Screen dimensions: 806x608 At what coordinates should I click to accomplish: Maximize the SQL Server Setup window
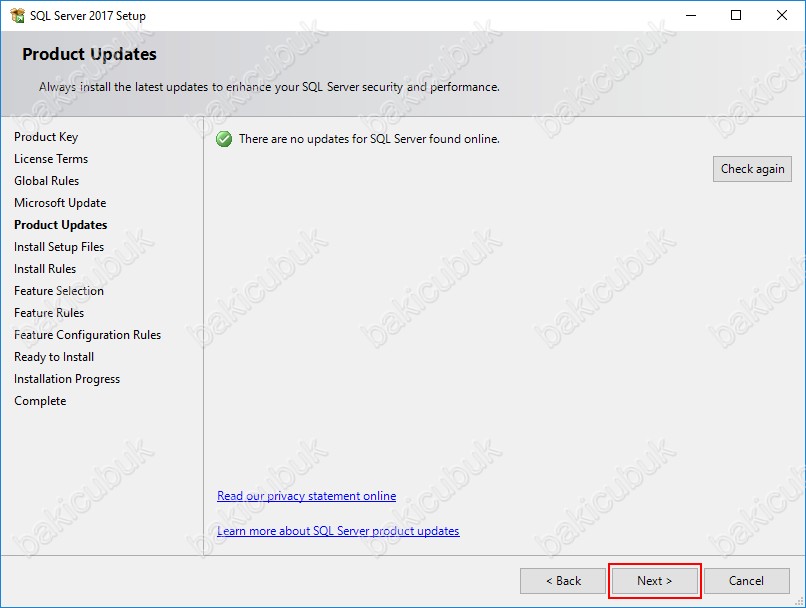tap(736, 15)
